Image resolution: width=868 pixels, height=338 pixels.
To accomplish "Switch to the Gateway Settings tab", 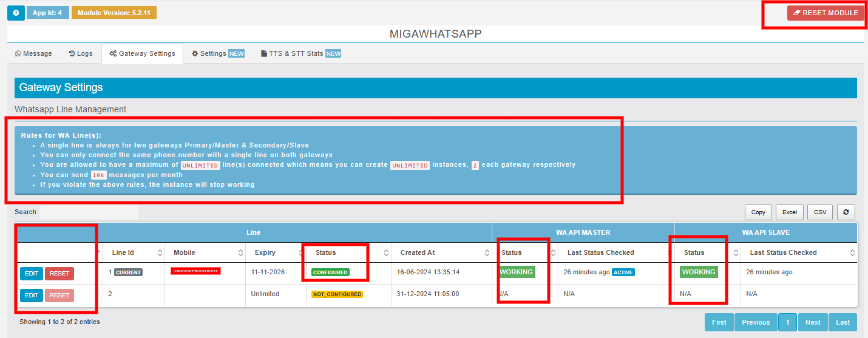I will [x=142, y=53].
